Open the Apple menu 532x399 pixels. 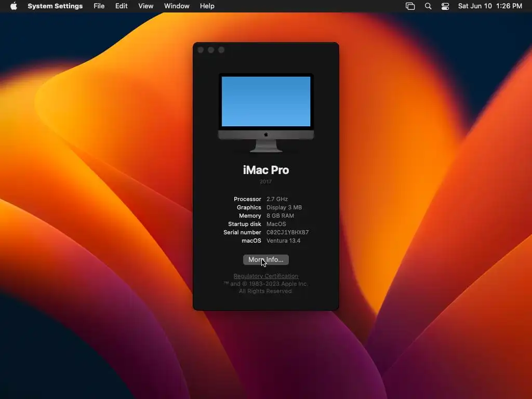14,6
